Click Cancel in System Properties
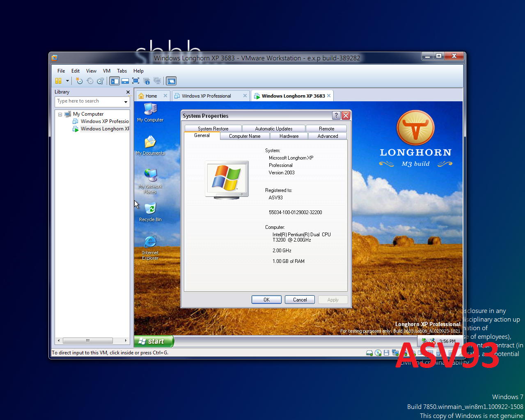525x420 pixels. point(300,300)
